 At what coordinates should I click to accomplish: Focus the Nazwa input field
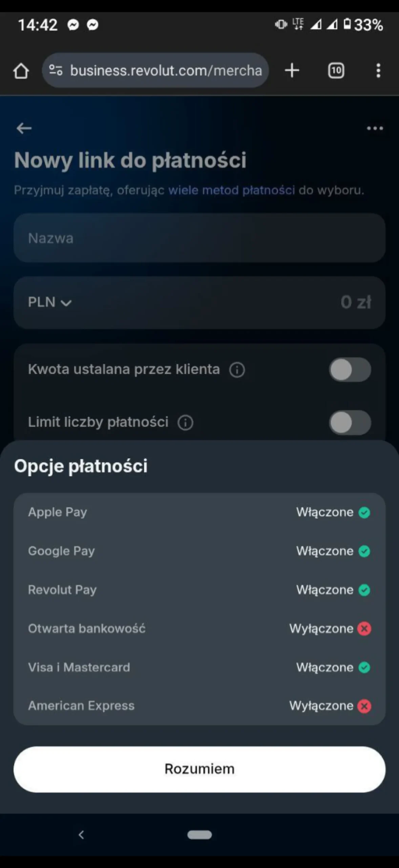tap(199, 238)
